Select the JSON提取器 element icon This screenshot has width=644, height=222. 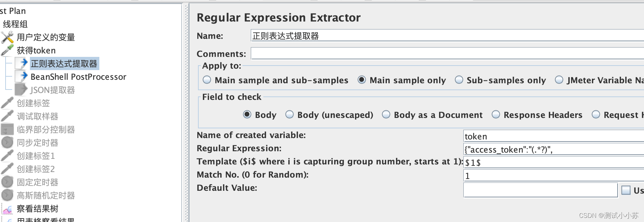pyautogui.click(x=21, y=90)
